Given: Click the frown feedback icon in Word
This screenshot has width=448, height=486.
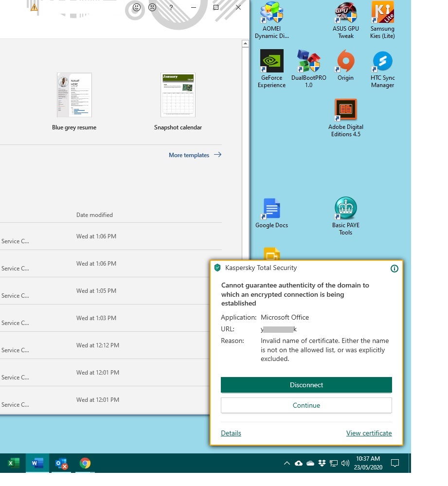Looking at the screenshot, I should 152,7.
